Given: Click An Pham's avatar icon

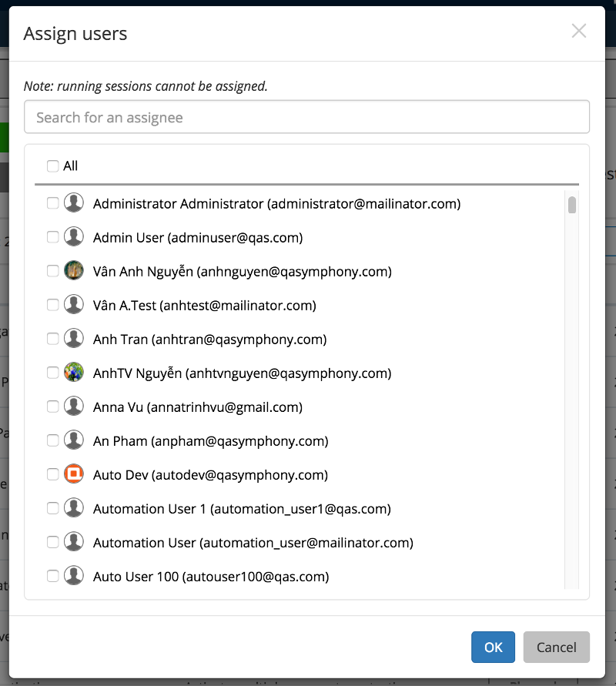Looking at the screenshot, I should pos(73,440).
